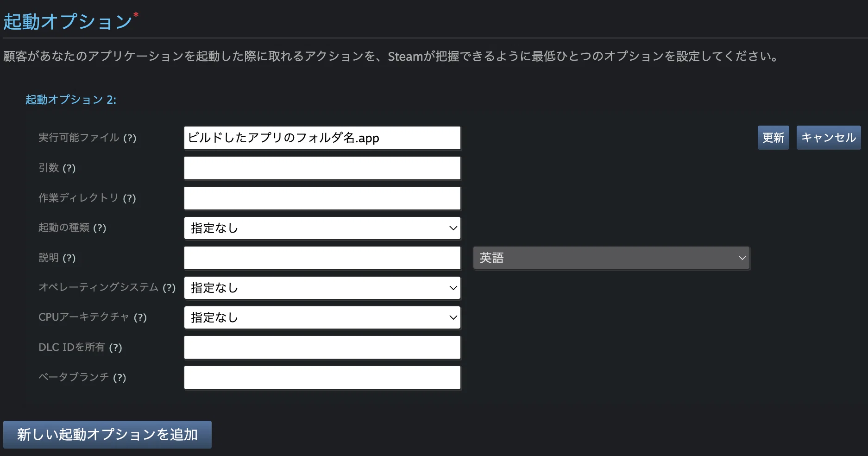Click the (?) beside 起動の種類

100,228
